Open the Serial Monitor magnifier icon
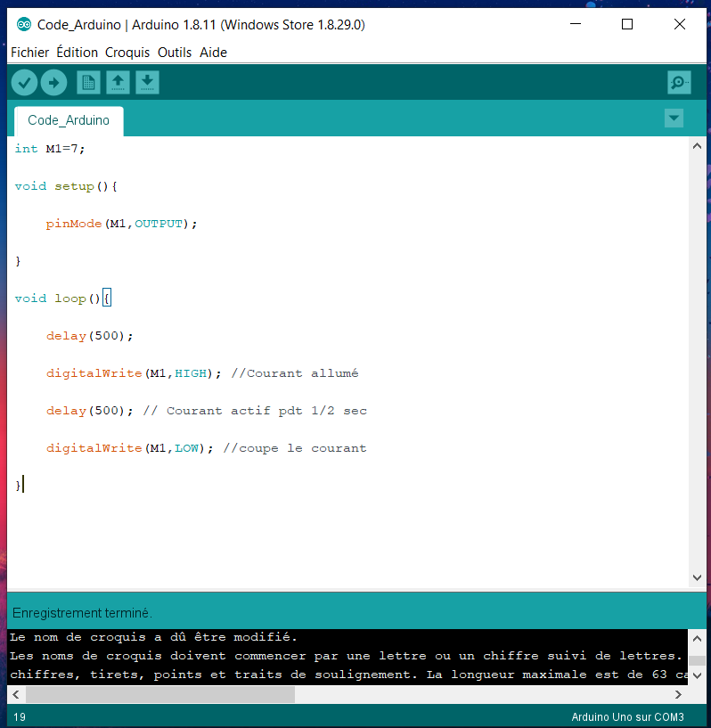 [679, 83]
